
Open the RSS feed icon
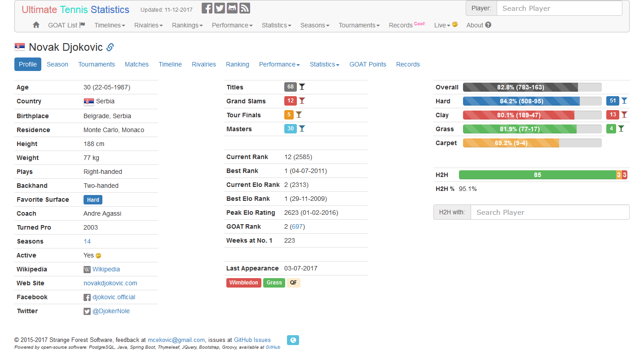[x=245, y=8]
